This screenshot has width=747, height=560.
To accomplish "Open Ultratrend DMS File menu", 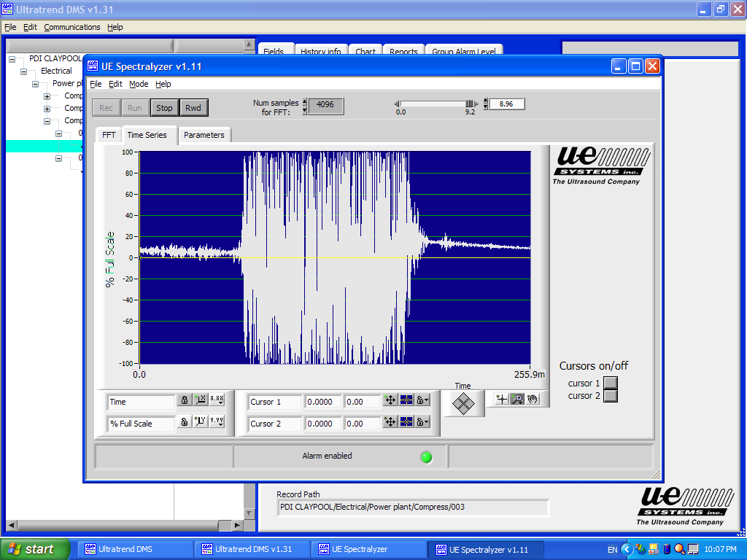I will tap(10, 27).
